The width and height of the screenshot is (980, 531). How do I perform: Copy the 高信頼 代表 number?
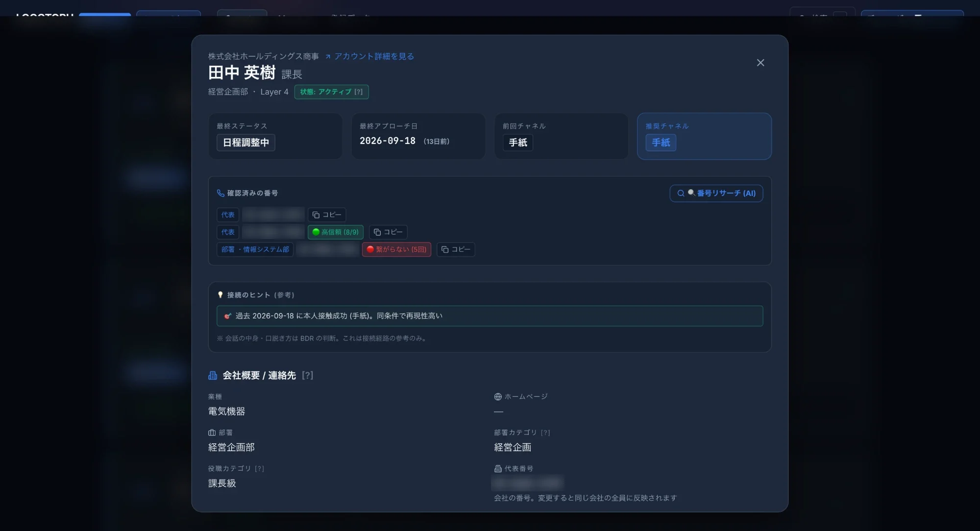[388, 232]
